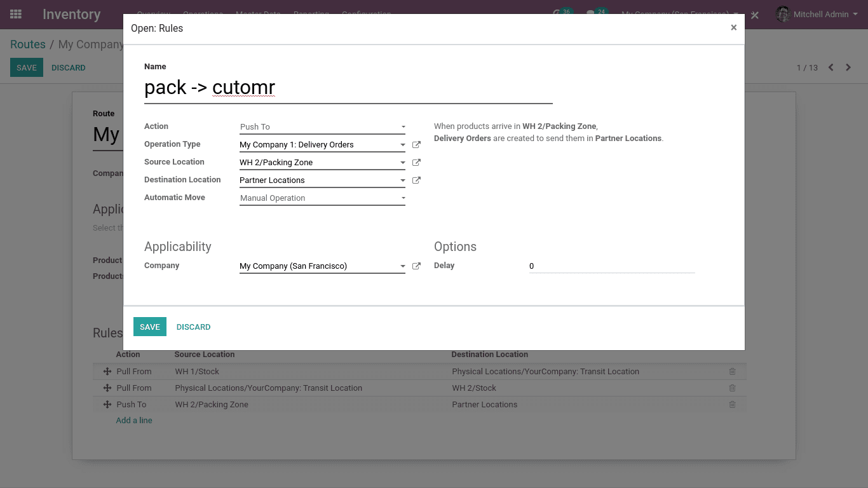Go to previous record arrow

tap(831, 67)
